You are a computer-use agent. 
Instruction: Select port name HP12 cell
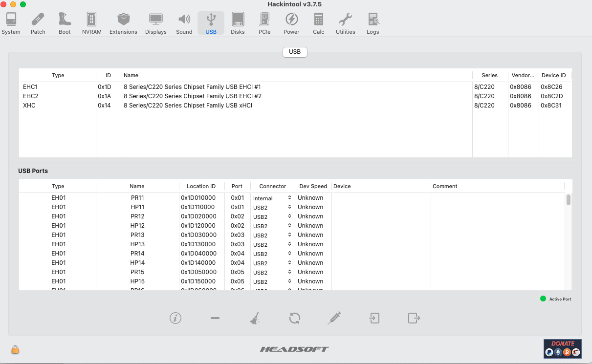pyautogui.click(x=137, y=226)
